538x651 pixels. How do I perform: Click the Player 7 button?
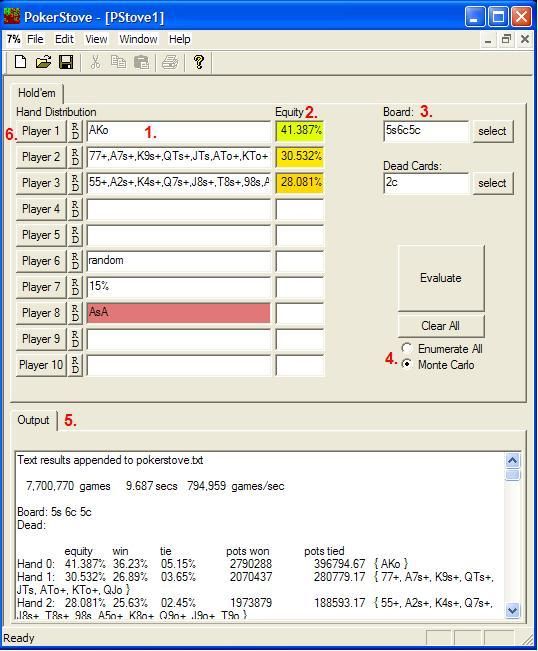click(41, 287)
